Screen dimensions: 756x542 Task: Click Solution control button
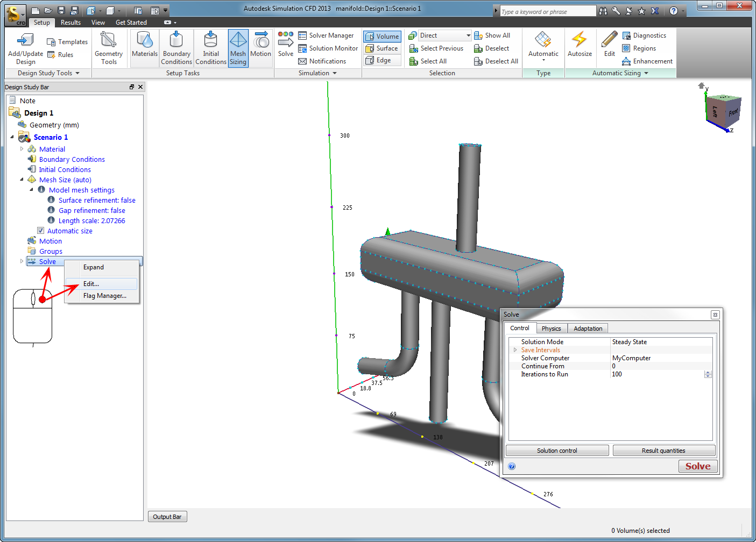(x=557, y=451)
